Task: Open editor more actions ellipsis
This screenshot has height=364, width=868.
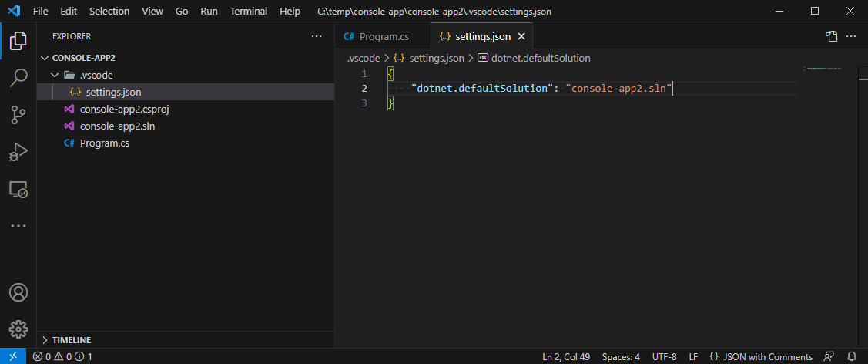Action: coord(851,36)
